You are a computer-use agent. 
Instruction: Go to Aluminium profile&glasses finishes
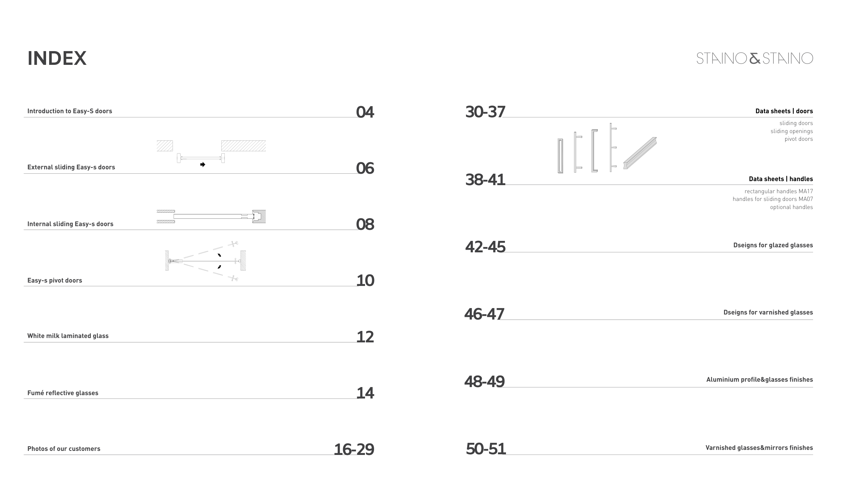(759, 380)
